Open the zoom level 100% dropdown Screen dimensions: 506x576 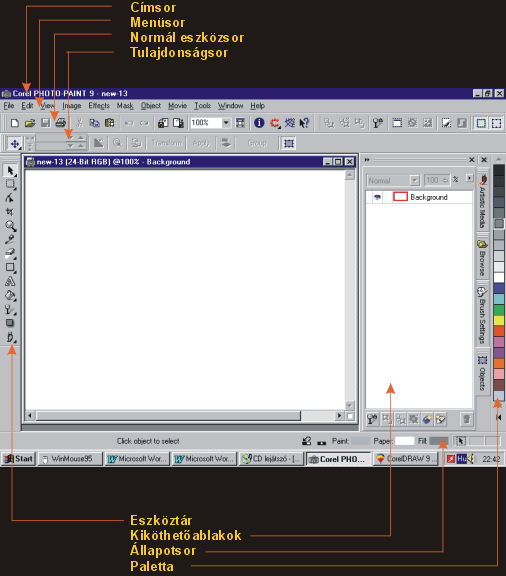coord(226,123)
